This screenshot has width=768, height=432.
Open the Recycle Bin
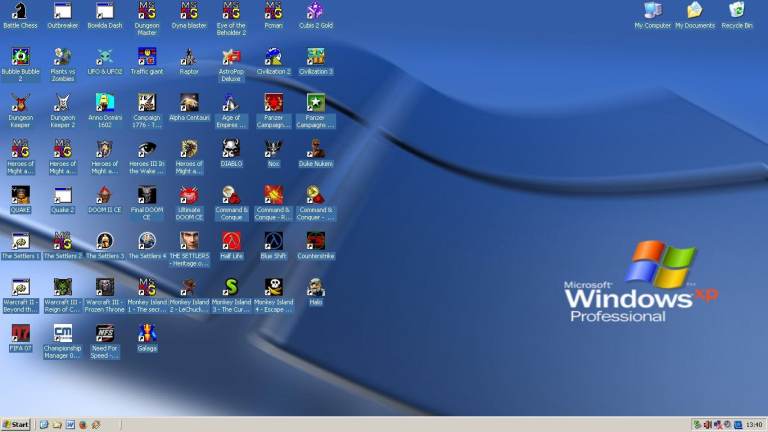coord(737,12)
